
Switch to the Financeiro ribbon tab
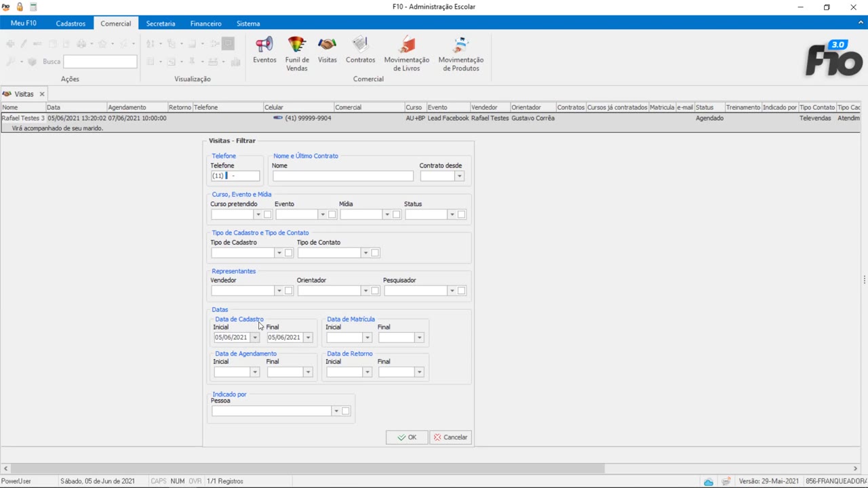[206, 23]
